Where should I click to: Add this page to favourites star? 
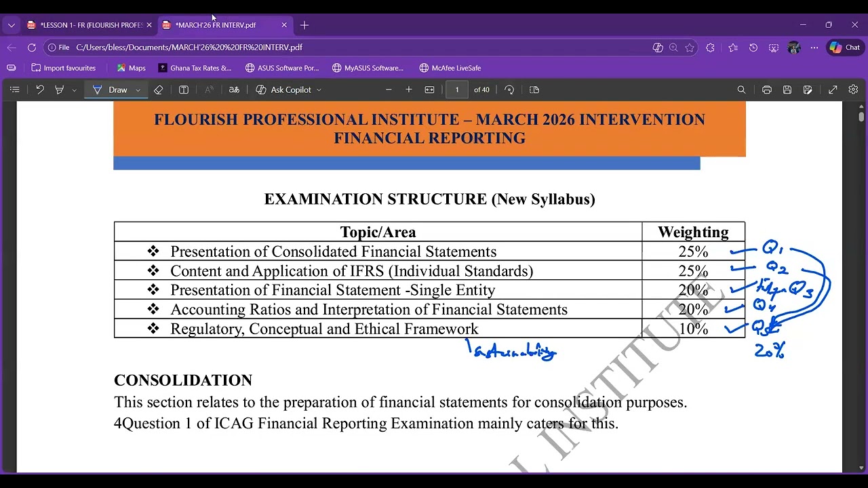(690, 47)
